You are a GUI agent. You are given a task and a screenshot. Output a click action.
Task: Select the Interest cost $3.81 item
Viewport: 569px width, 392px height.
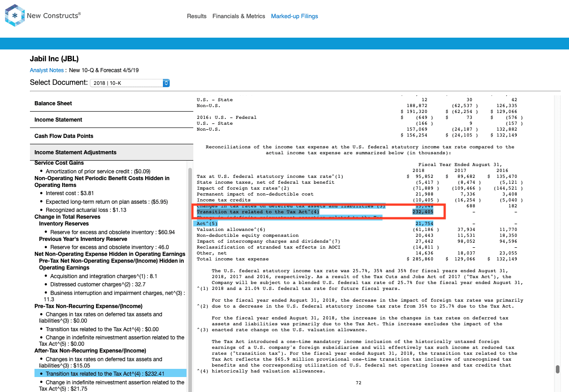70,193
